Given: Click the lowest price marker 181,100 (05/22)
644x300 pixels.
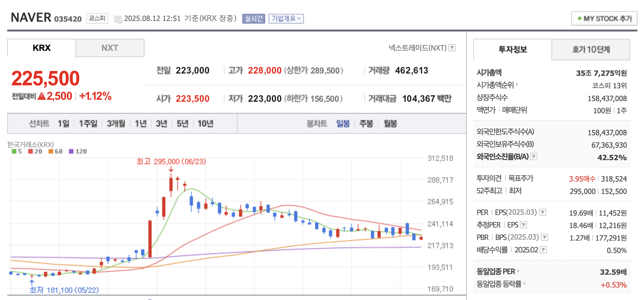Looking at the screenshot, I should pos(64,290).
